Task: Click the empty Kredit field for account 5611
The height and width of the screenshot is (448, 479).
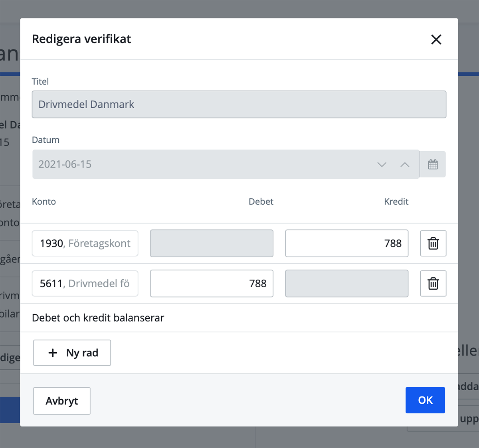Action: click(x=346, y=284)
